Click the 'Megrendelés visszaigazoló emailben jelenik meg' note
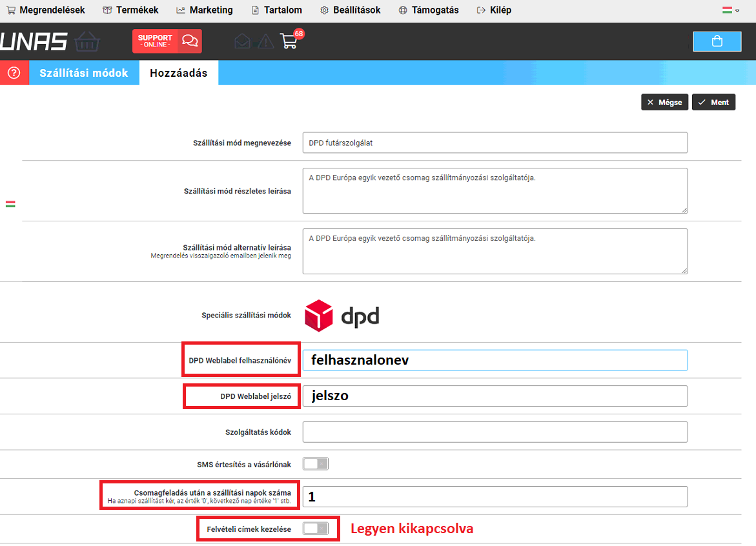The height and width of the screenshot is (546, 756). coord(221,256)
